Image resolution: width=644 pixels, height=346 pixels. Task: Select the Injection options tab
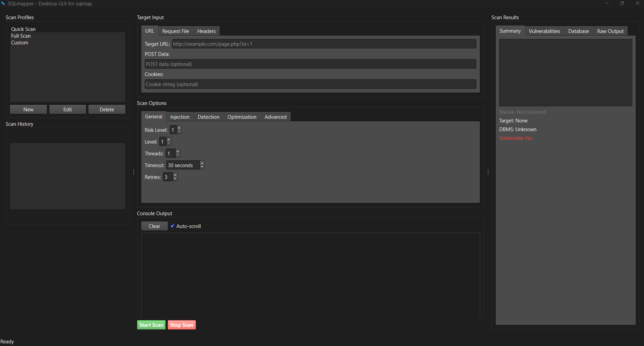pyautogui.click(x=180, y=117)
